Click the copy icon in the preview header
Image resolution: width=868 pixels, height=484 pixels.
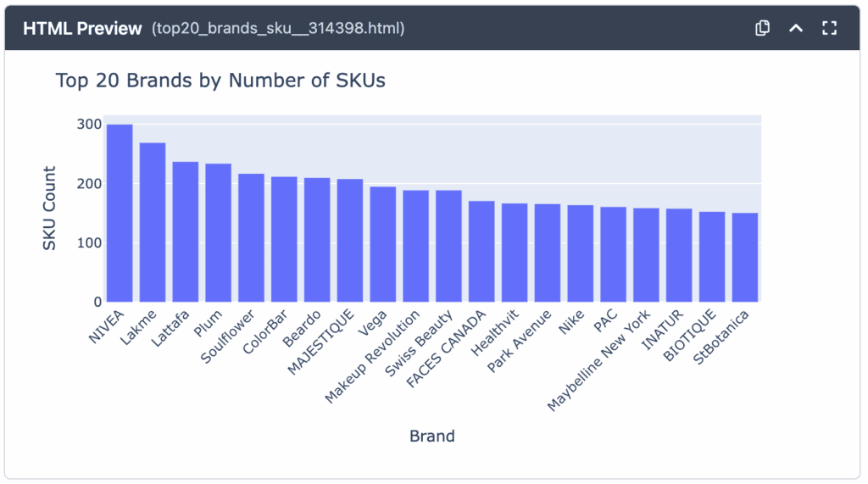coord(762,28)
